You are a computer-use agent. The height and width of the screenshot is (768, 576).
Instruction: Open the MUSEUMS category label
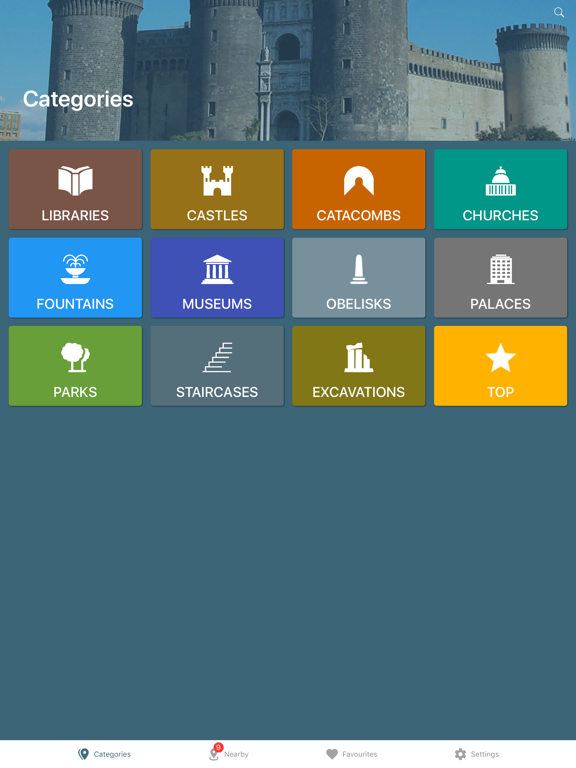click(x=217, y=304)
